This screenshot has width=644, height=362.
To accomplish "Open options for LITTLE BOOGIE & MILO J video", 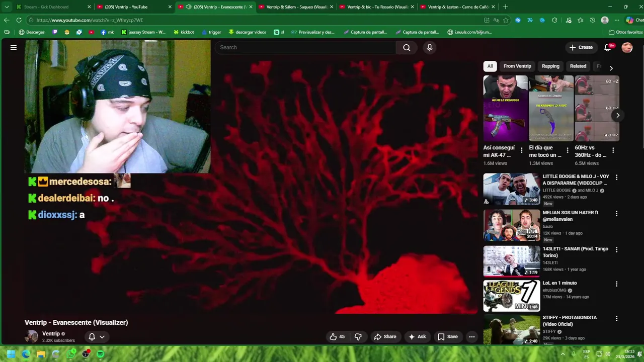I will 616,177.
